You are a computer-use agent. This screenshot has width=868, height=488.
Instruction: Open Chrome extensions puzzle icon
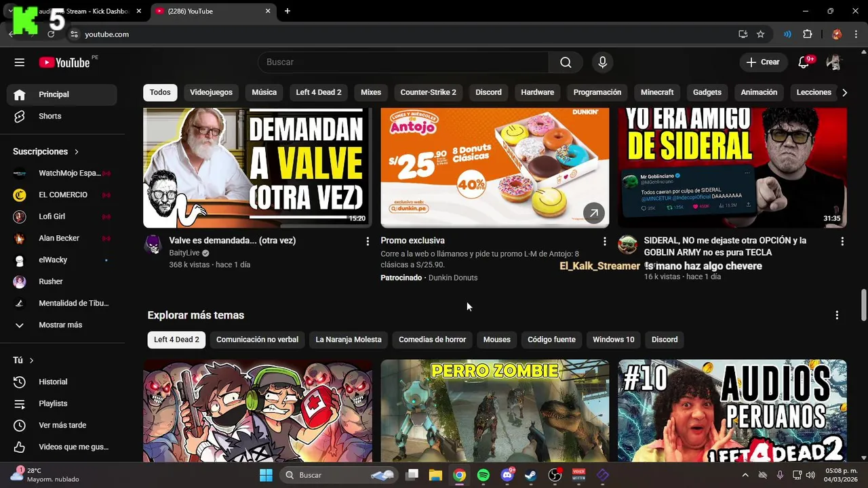807,34
